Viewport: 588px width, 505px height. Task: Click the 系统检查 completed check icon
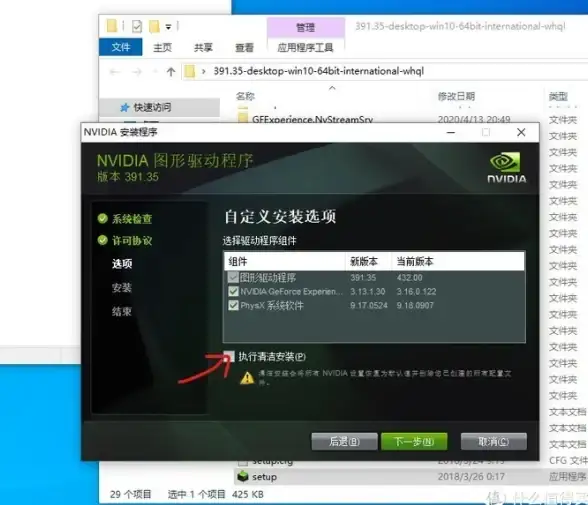click(102, 219)
